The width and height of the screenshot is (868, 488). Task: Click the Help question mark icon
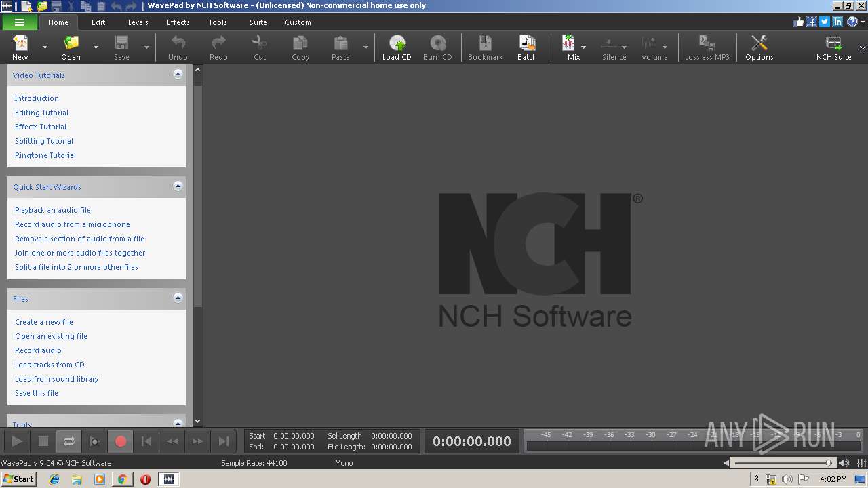pos(852,22)
